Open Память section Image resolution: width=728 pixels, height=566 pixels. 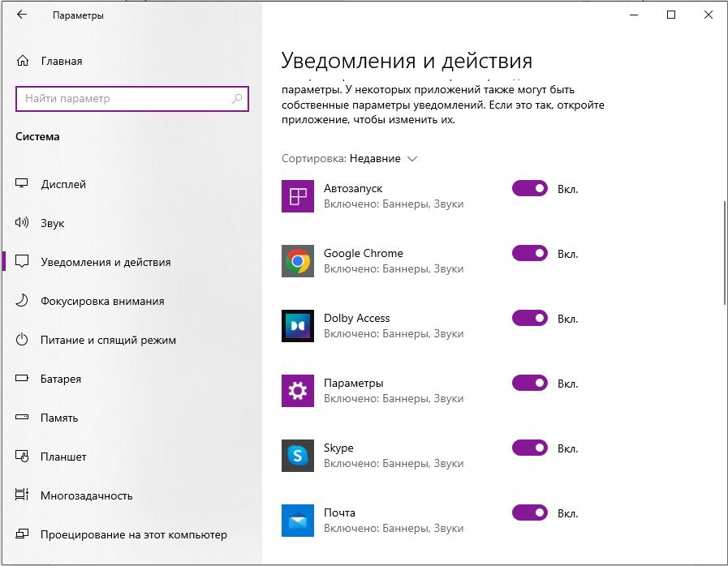click(x=131, y=418)
